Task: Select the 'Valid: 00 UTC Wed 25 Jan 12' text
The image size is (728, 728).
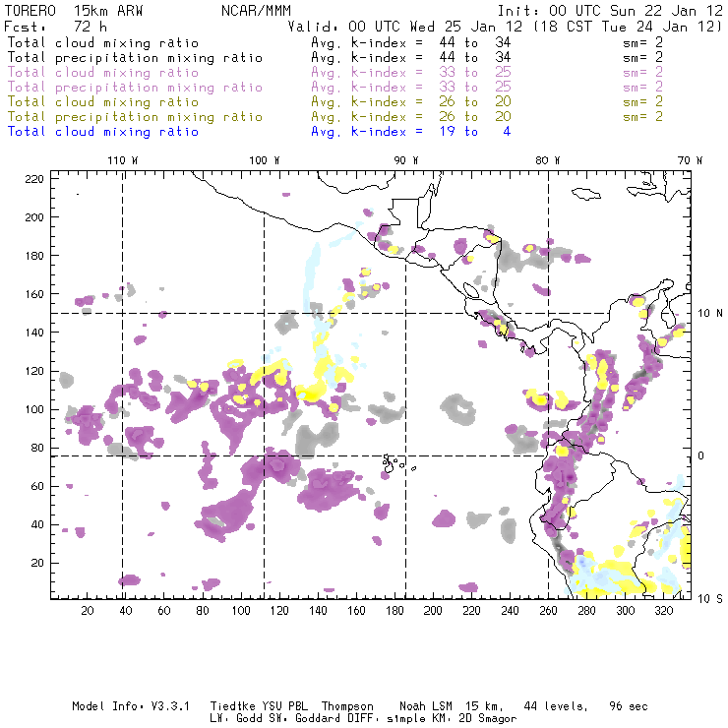Action: coord(405,26)
